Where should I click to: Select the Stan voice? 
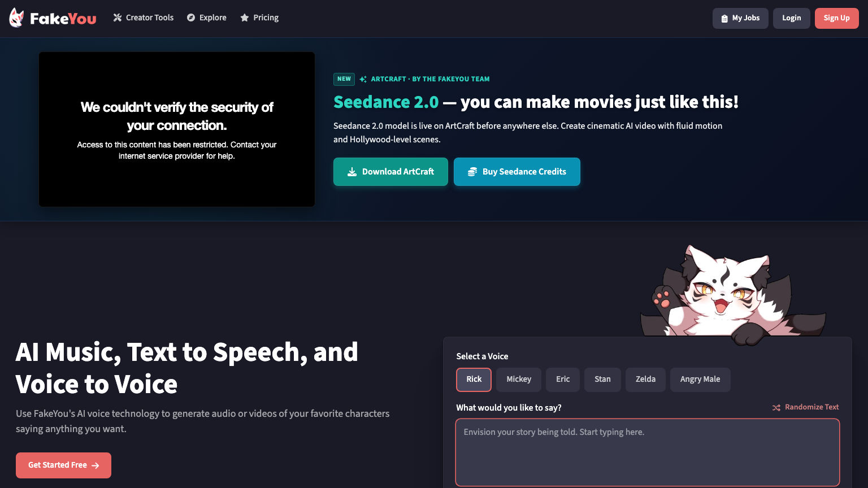[x=602, y=380]
